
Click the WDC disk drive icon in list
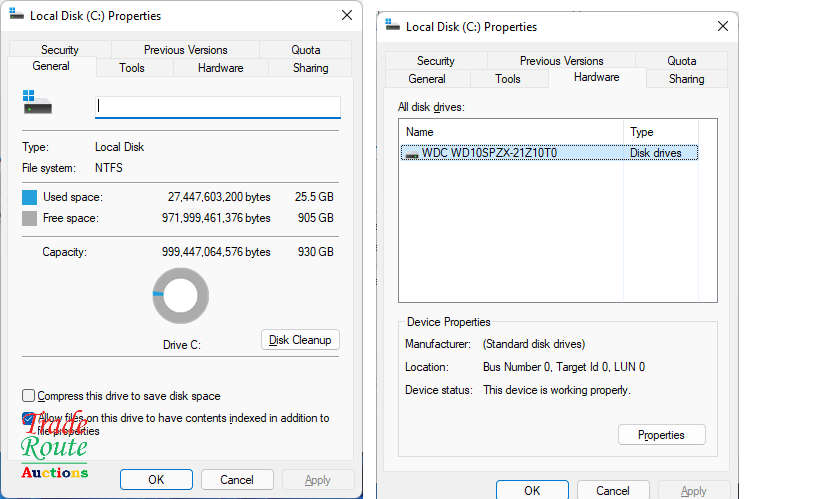(x=411, y=154)
